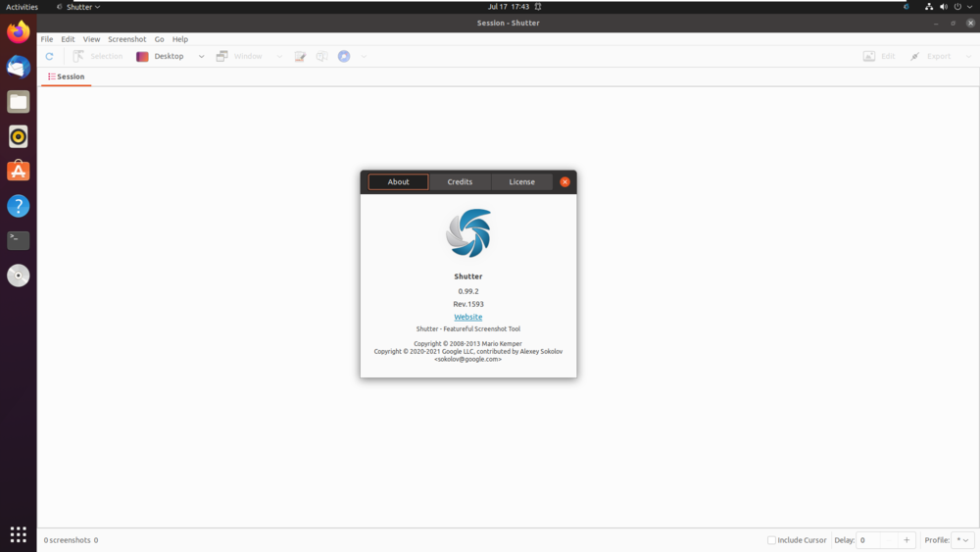The height and width of the screenshot is (552, 980).
Task: Open Firefox from the dock
Action: coord(18,32)
